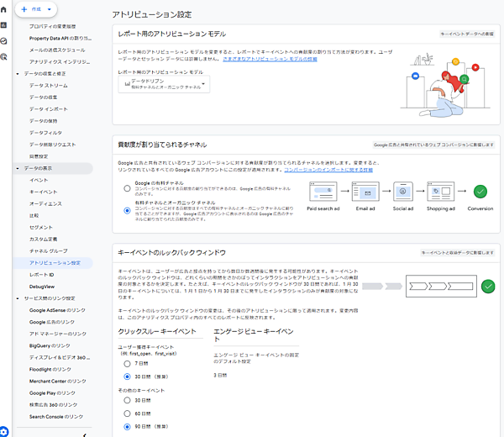Click the Admin gear icon at bottom left
Image resolution: width=504 pixels, height=437 pixels.
[5, 431]
